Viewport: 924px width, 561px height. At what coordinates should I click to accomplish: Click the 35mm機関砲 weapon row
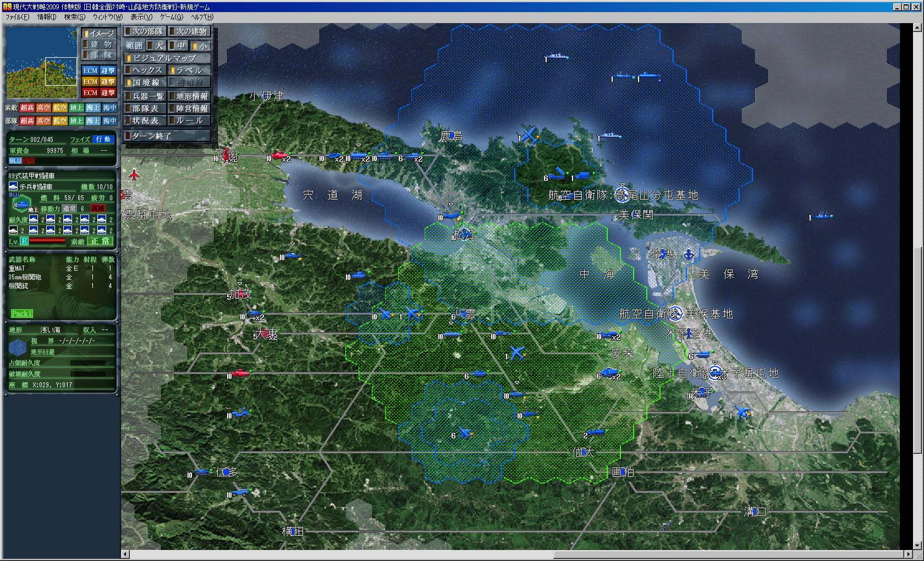pos(62,277)
